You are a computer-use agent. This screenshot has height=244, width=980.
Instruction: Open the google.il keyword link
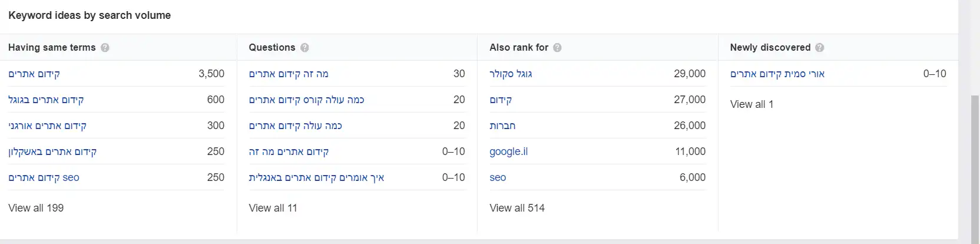(x=508, y=151)
